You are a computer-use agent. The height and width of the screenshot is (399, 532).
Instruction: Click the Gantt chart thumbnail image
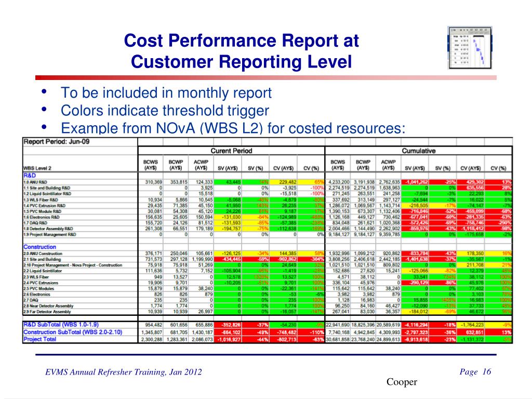[470, 48]
